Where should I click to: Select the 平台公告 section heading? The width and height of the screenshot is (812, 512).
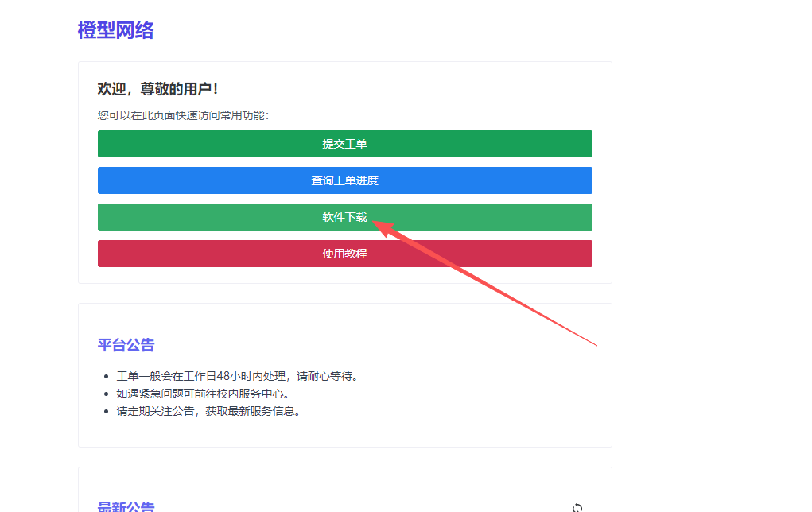pyautogui.click(x=126, y=345)
